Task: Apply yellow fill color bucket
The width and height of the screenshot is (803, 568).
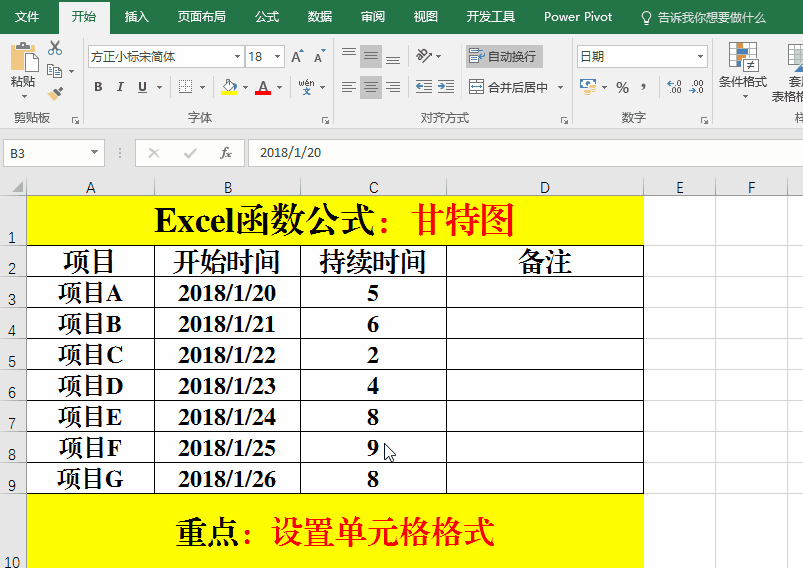Action: click(229, 87)
